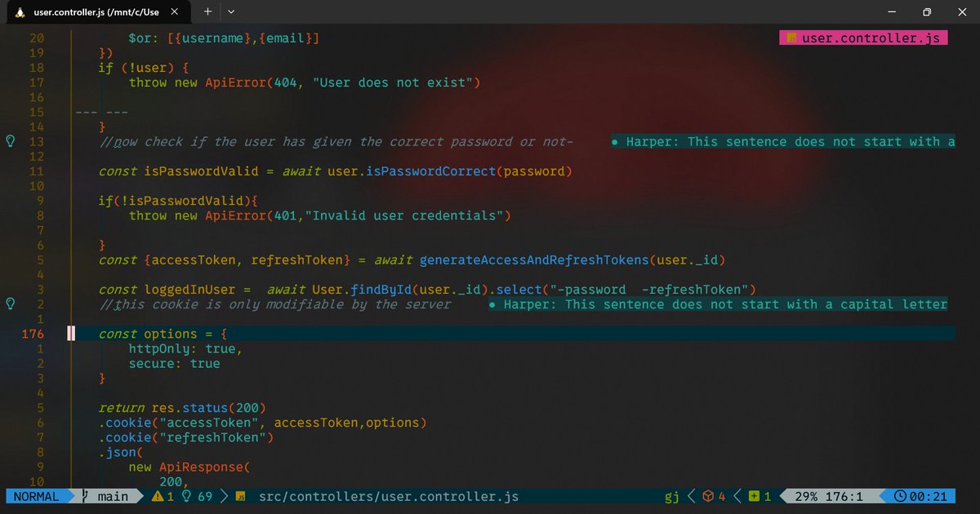Click the Linux penguin icon in the terminal tab
Image resolution: width=980 pixels, height=514 pixels.
coord(20,11)
